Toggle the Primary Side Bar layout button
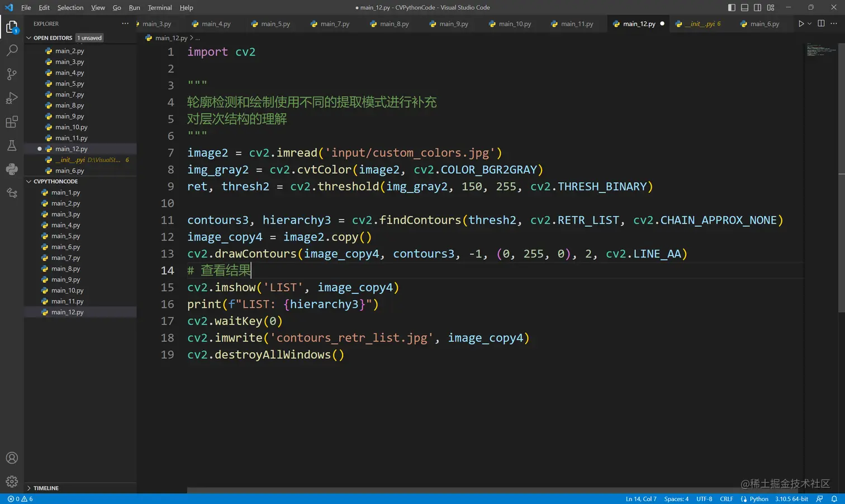This screenshot has height=504, width=845. pyautogui.click(x=732, y=7)
